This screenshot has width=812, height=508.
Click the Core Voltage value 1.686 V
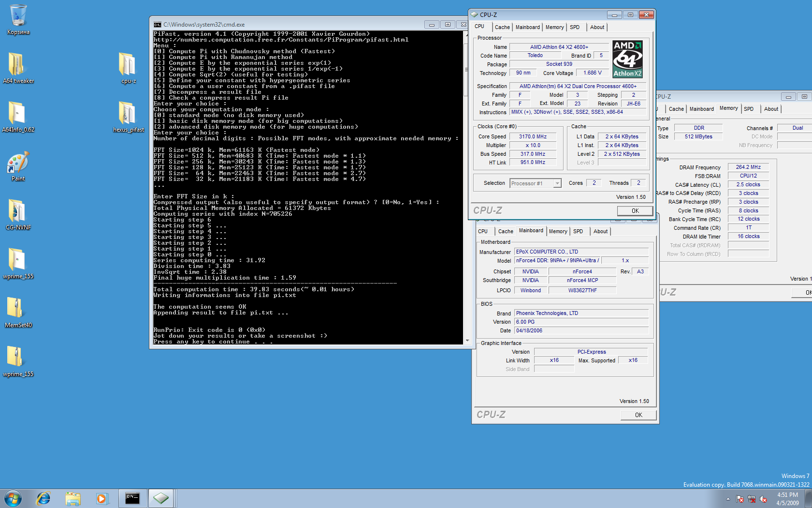click(x=593, y=73)
